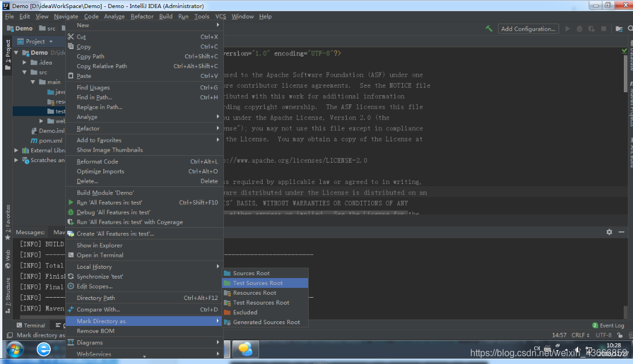Image resolution: width=633 pixels, height=364 pixels.
Task: Choose Open in Terminal entry
Action: coord(144,255)
